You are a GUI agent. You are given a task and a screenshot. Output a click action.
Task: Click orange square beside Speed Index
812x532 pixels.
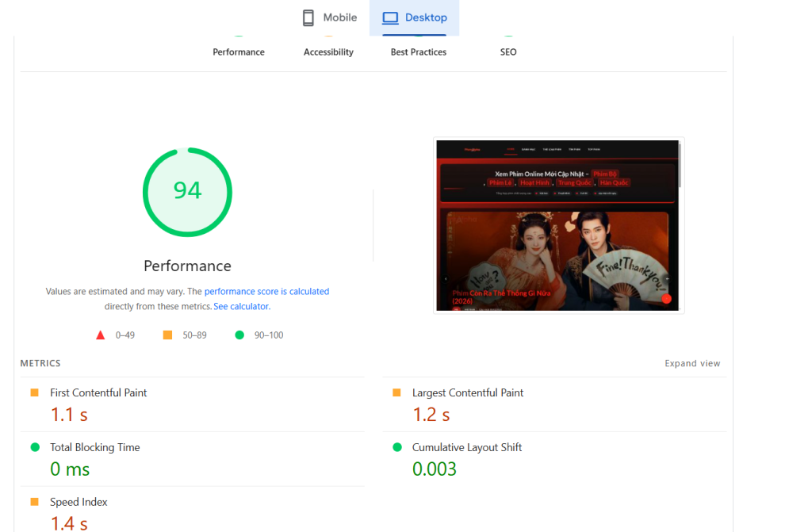click(x=34, y=502)
